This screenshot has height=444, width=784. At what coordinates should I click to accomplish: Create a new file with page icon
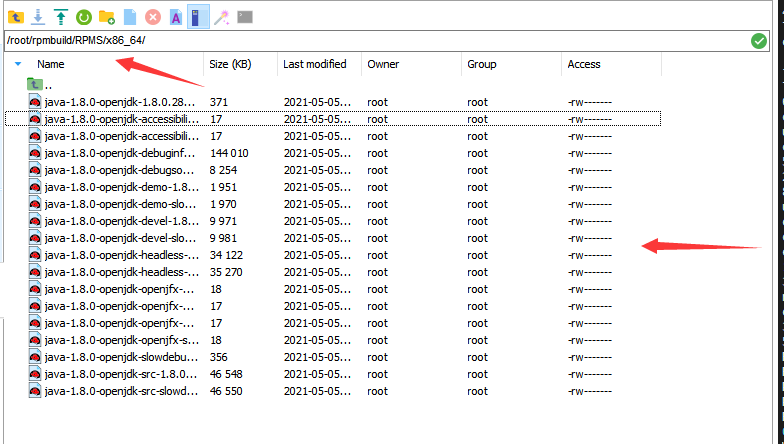point(130,17)
